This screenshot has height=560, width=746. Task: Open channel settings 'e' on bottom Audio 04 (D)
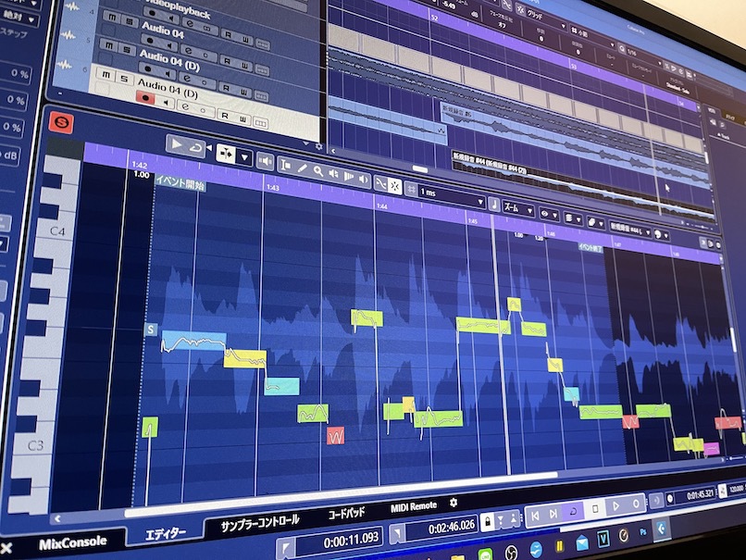coord(185,106)
